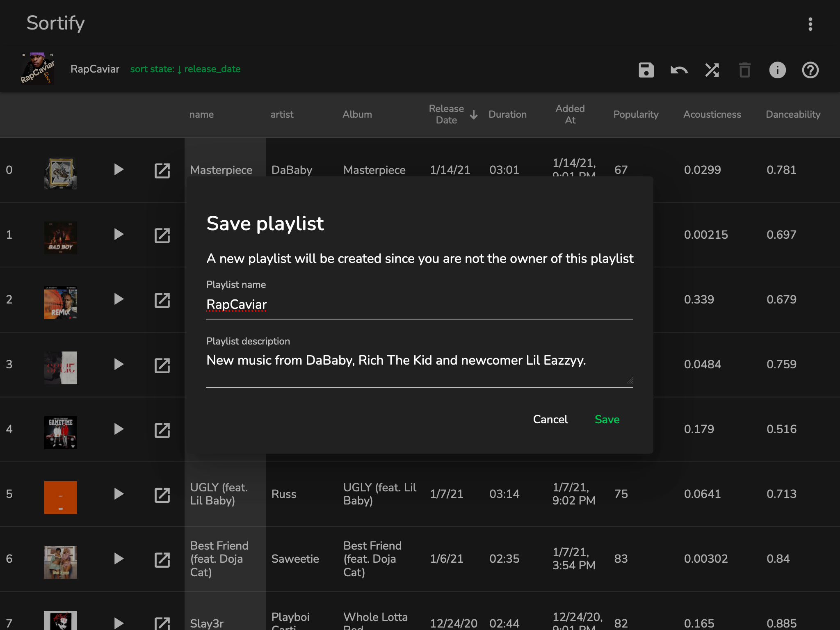Click the Bad Boy album art thumbnail
This screenshot has height=630, width=840.
pos(61,238)
